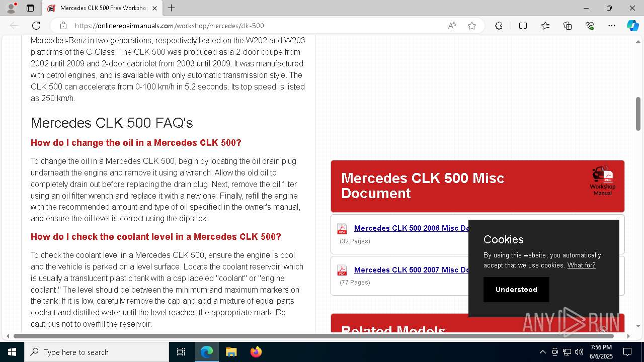
Task: Open Microsoft Edge taskbar icon
Action: coord(207,352)
